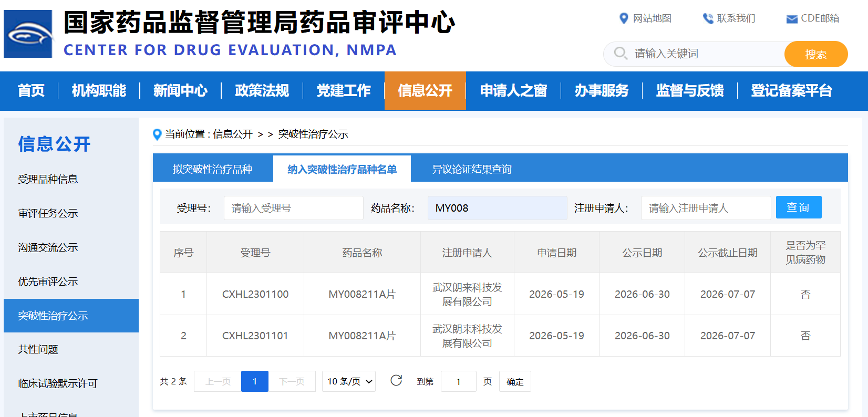Click 上一页 pagination button

(x=218, y=381)
